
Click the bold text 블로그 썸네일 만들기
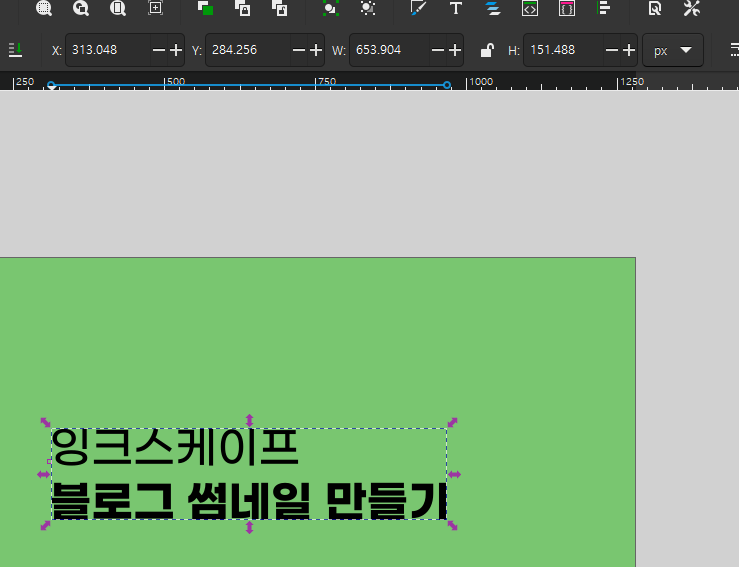pos(249,501)
